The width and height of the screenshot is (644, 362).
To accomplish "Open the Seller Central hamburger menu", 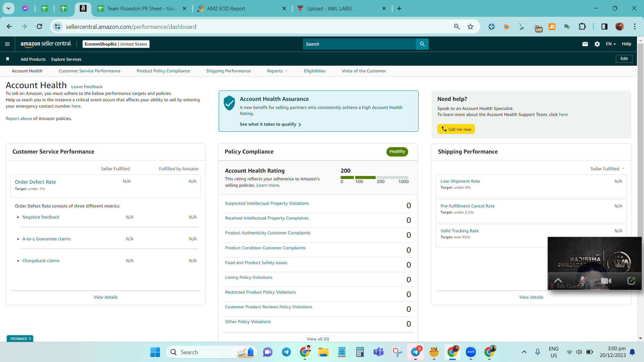I will (x=7, y=44).
